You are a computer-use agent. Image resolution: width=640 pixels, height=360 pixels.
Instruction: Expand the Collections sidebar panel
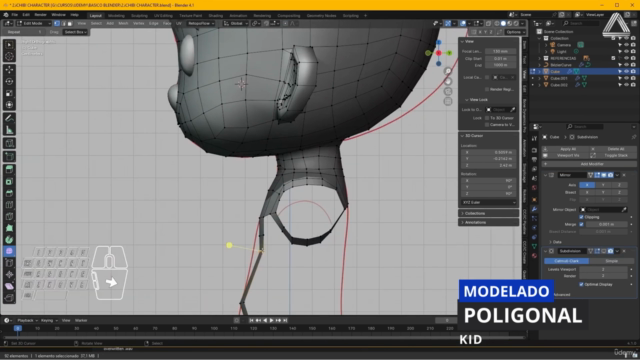tap(488, 213)
